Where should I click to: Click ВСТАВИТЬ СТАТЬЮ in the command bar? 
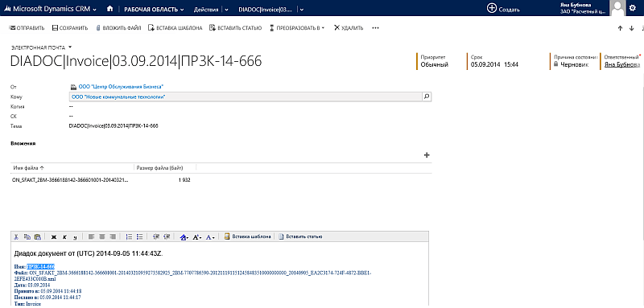click(235, 28)
